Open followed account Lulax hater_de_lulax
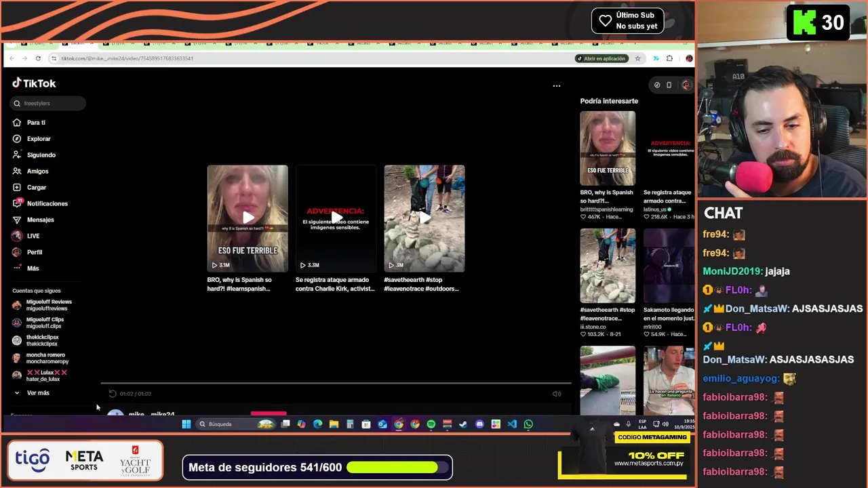 point(39,375)
